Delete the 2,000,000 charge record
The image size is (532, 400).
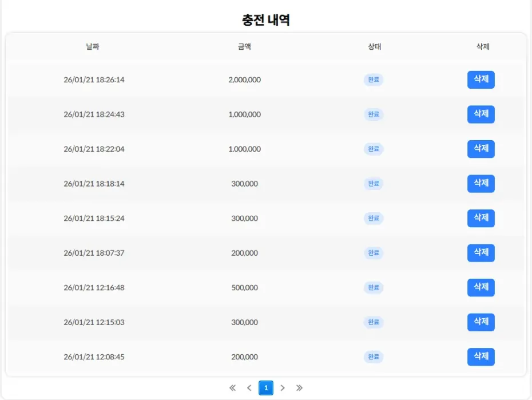point(481,80)
